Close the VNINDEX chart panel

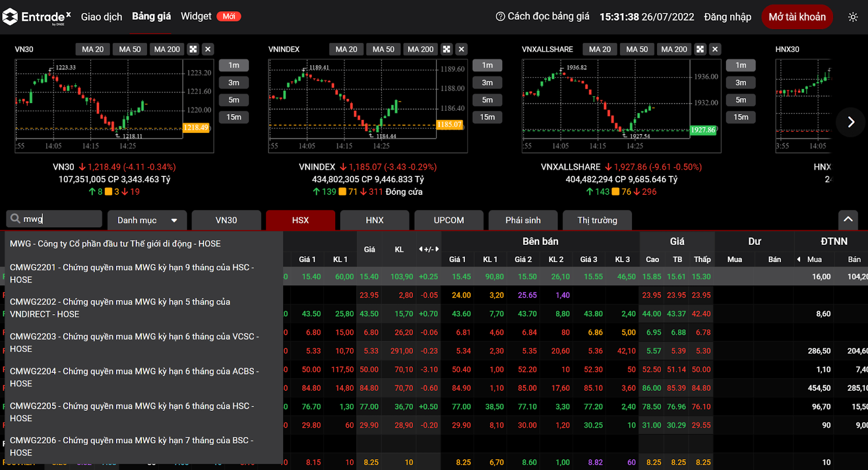462,49
